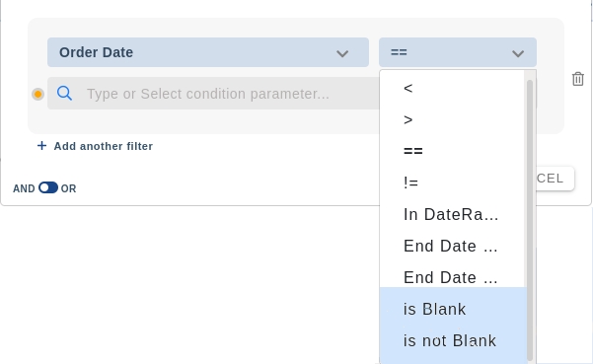
Task: Select the first End Date option
Action: pyautogui.click(x=453, y=246)
